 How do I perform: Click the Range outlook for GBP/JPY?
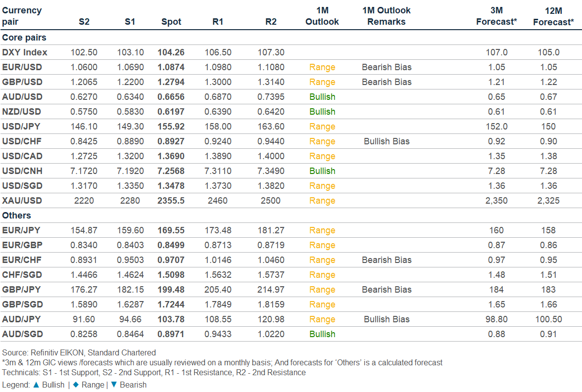tap(322, 290)
